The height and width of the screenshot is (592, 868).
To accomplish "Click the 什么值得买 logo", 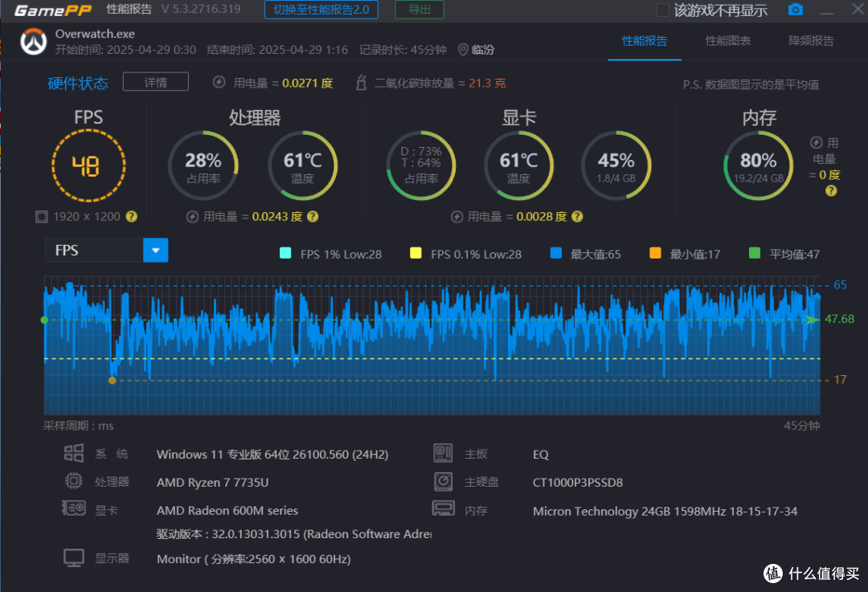I will pyautogui.click(x=812, y=574).
